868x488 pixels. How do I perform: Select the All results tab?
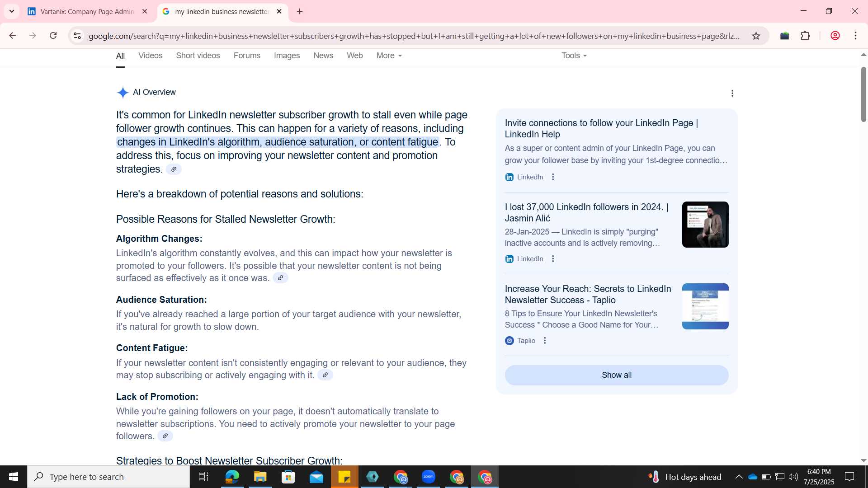(x=120, y=56)
